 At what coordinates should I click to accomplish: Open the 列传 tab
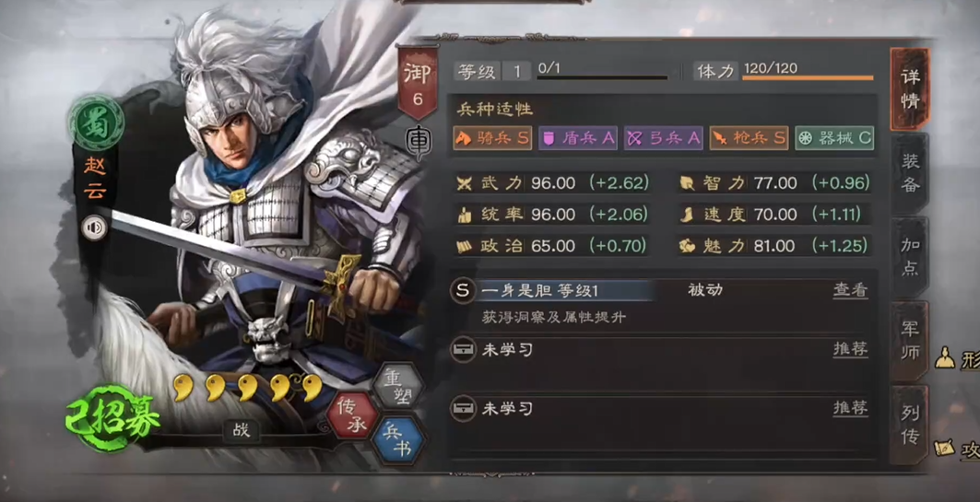tap(909, 426)
